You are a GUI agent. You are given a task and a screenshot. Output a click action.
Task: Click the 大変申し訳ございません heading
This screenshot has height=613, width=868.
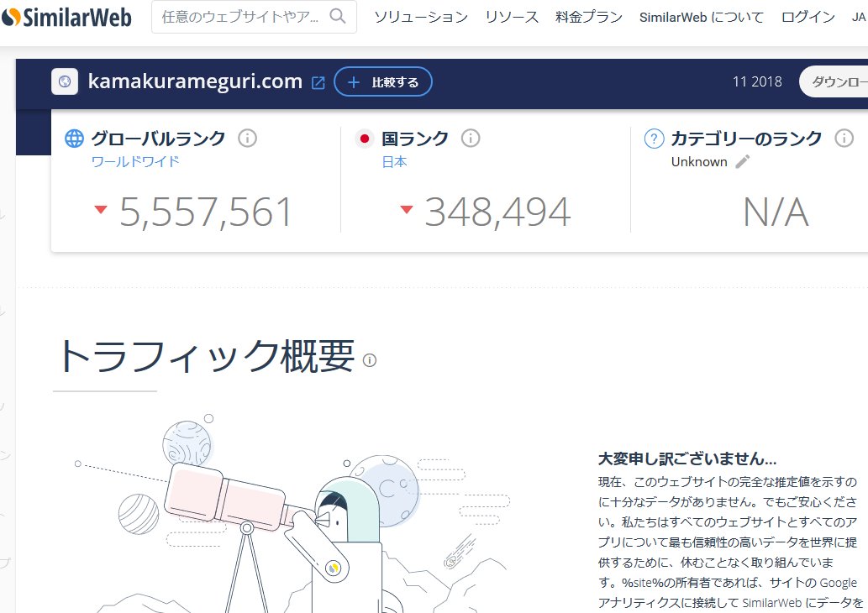point(687,458)
